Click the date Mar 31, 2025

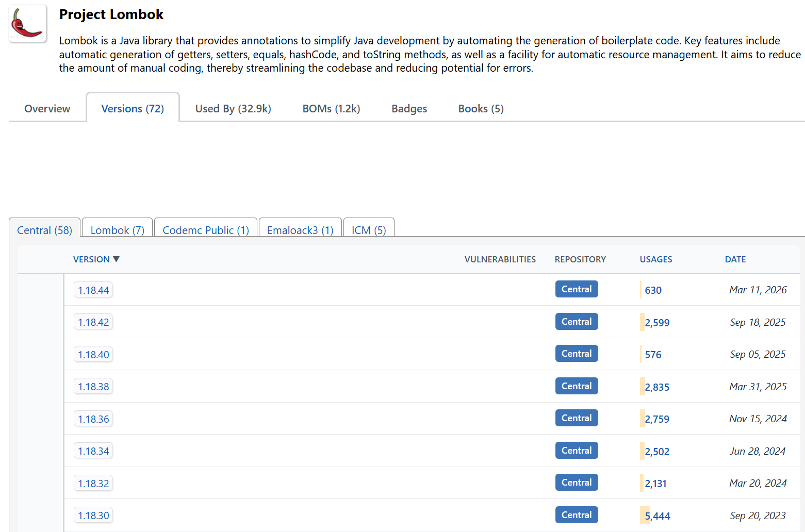click(x=758, y=387)
